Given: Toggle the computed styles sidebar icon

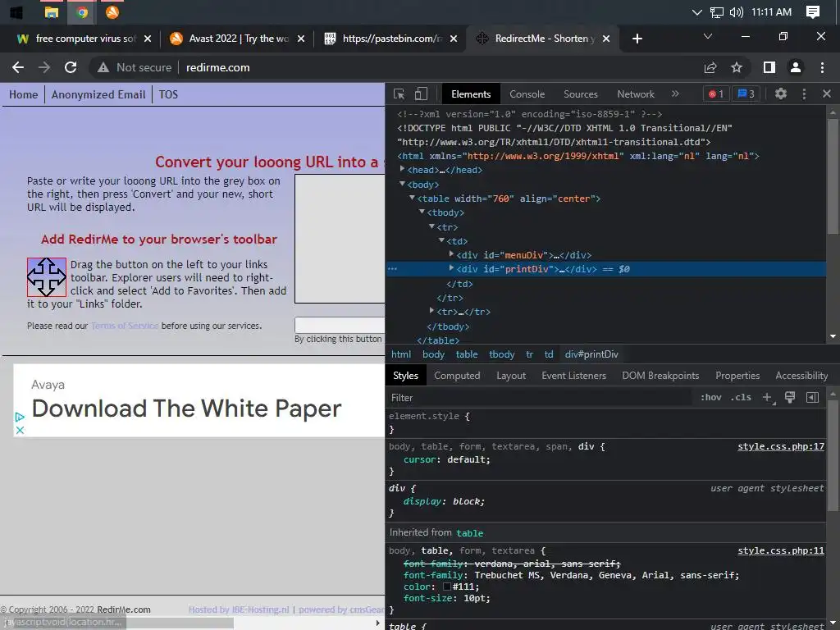Looking at the screenshot, I should 813,398.
